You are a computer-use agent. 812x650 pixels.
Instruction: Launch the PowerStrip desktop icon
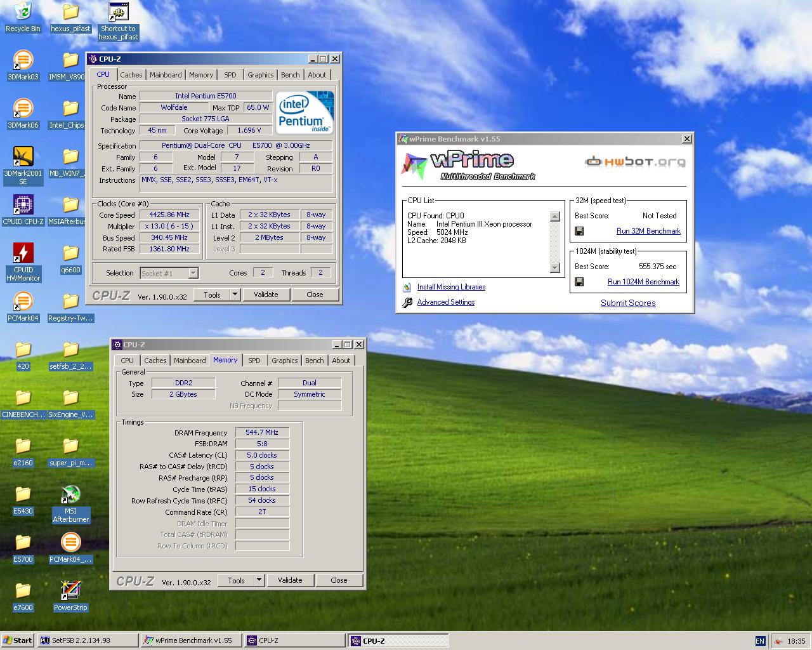70,596
